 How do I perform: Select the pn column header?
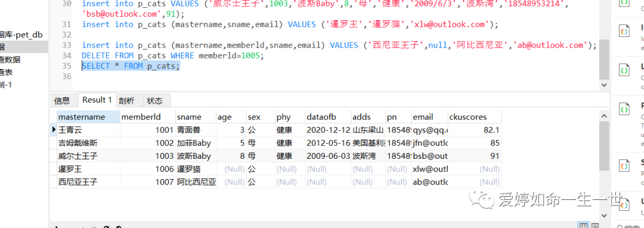398,116
